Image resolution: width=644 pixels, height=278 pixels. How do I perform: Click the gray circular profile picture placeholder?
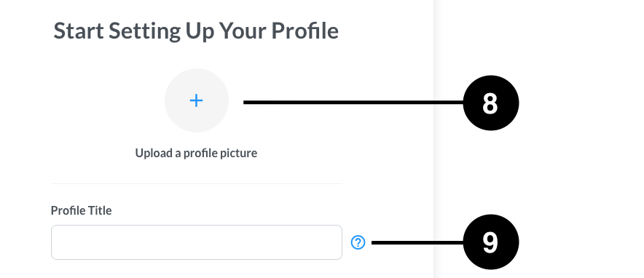(x=196, y=100)
